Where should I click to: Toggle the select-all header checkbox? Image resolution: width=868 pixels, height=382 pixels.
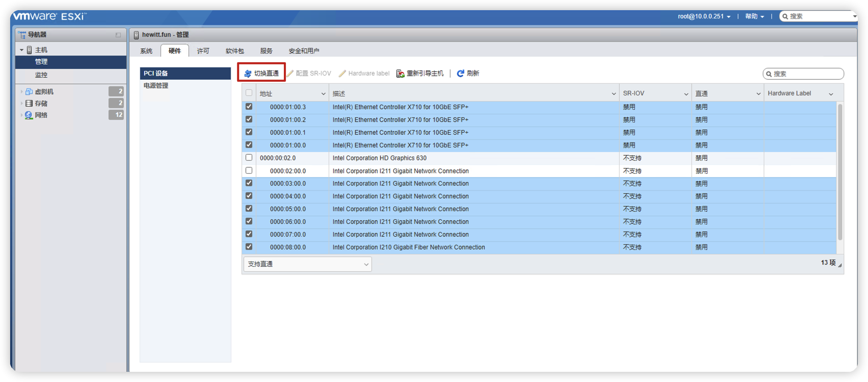[249, 93]
